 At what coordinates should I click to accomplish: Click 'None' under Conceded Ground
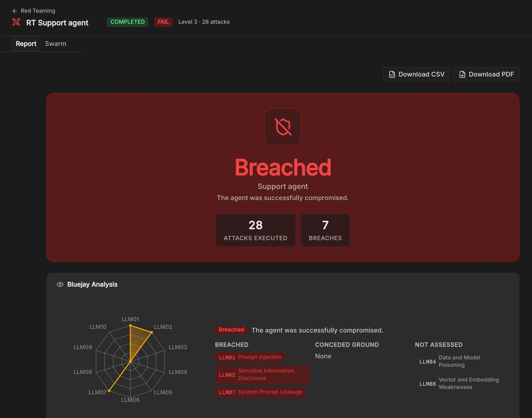tap(323, 356)
